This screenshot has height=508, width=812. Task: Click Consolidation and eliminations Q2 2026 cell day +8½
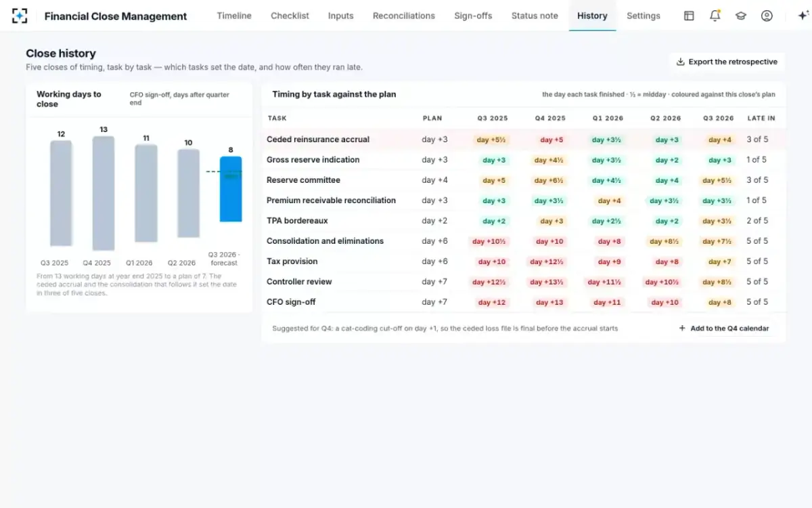[x=665, y=242]
